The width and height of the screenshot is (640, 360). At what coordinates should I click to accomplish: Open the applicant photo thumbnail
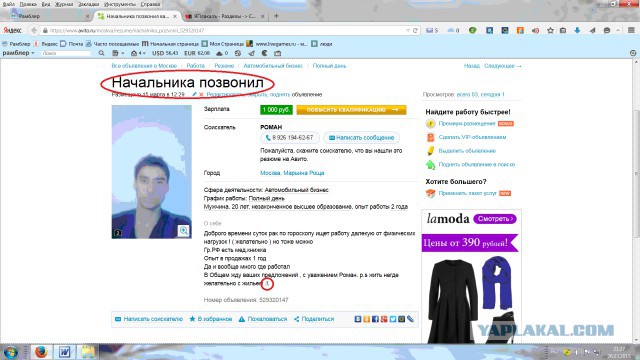point(151,172)
